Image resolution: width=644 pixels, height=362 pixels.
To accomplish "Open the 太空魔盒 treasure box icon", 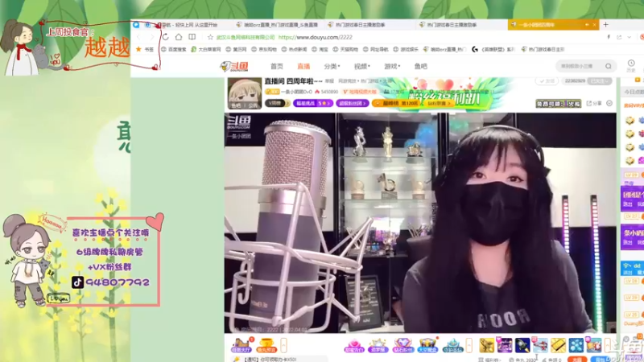I will click(x=427, y=345).
